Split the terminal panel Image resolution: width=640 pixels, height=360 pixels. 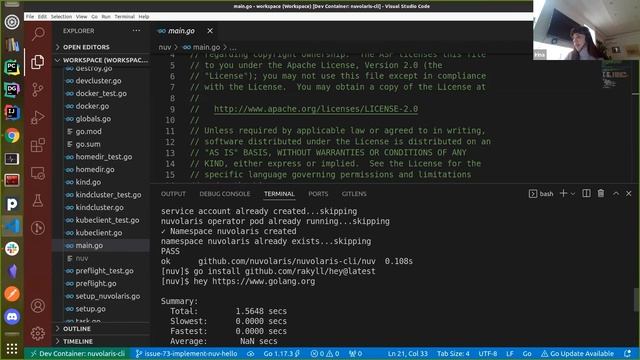click(x=586, y=193)
